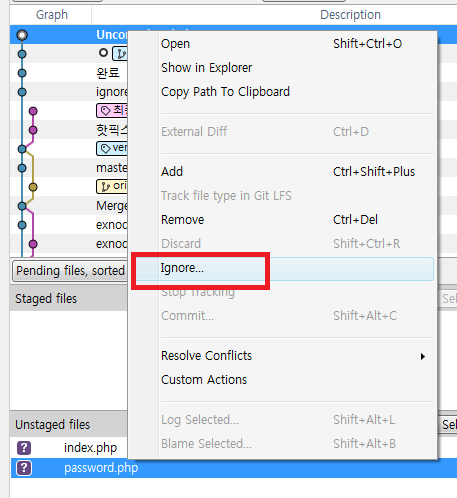Image resolution: width=457 pixels, height=498 pixels.
Task: Click the question mark icon beside password.php
Action: tap(24, 468)
